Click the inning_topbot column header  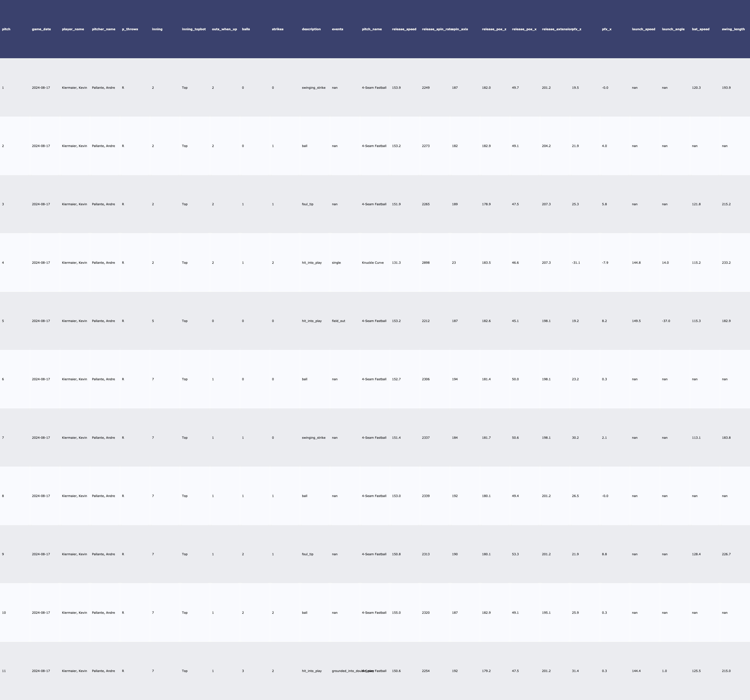[x=193, y=29]
